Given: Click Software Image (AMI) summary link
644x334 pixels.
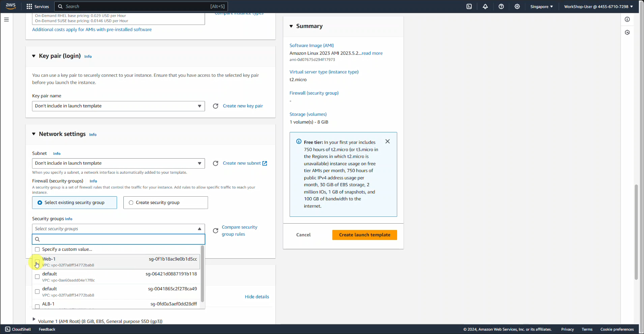Looking at the screenshot, I should [x=312, y=45].
